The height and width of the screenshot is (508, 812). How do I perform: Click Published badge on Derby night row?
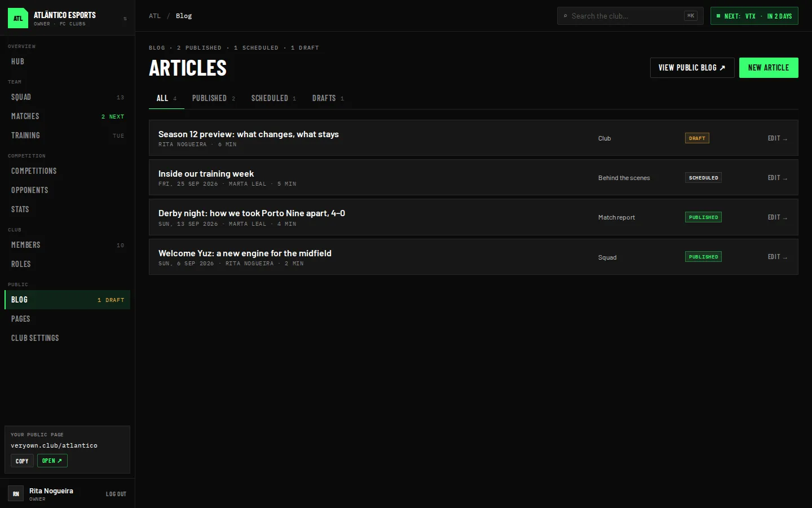pos(703,217)
